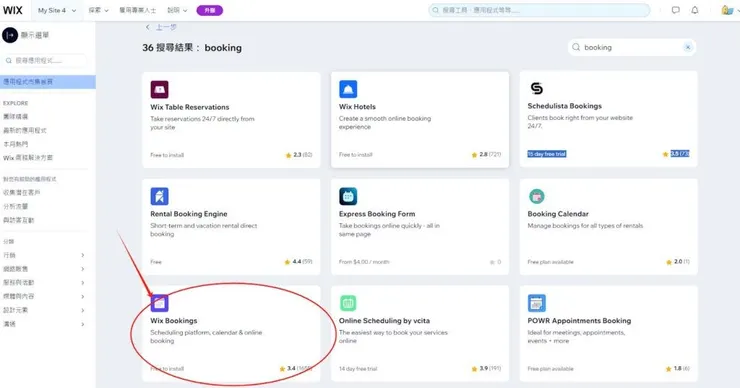The height and width of the screenshot is (388, 740).
Task: Open 分析流量 in the sidebar
Action: coord(16,206)
